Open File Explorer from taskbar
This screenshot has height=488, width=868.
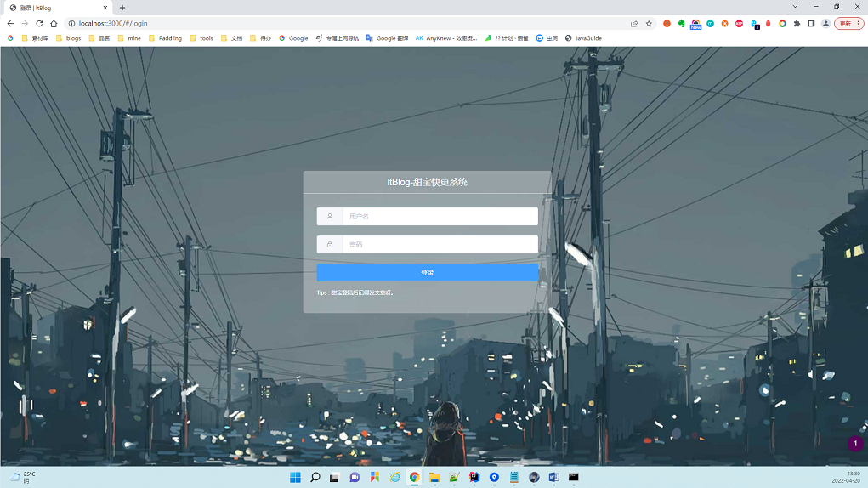click(434, 477)
